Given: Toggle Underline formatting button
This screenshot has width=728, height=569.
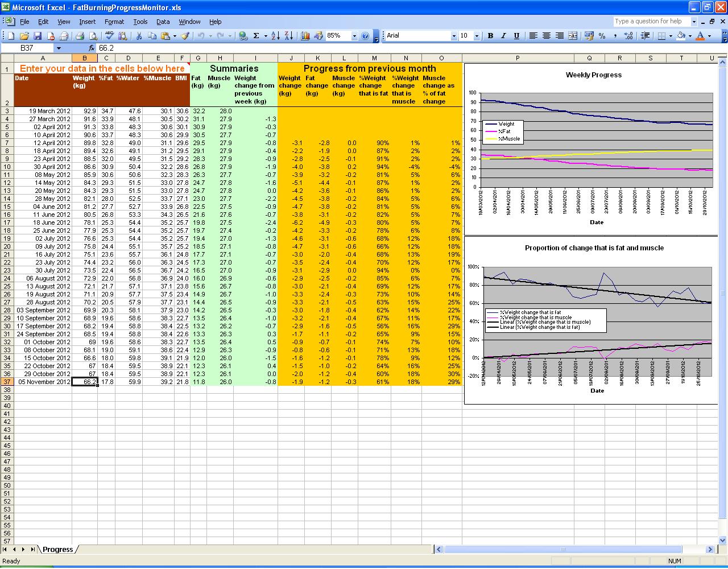Looking at the screenshot, I should (x=516, y=36).
